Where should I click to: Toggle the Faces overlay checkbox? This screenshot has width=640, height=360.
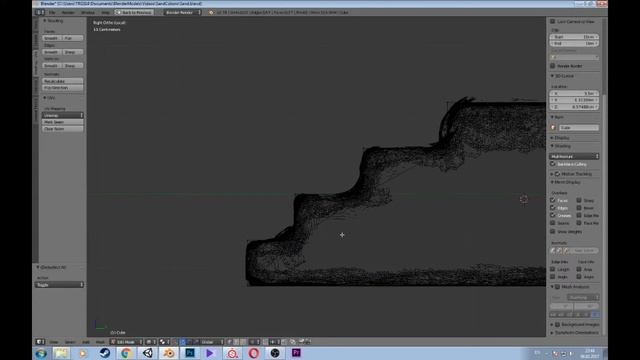pyautogui.click(x=553, y=200)
